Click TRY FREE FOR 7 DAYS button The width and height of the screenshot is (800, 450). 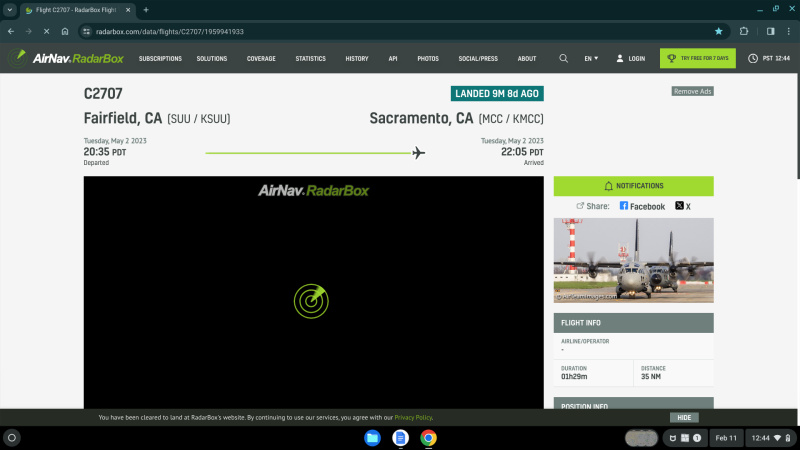(697, 58)
